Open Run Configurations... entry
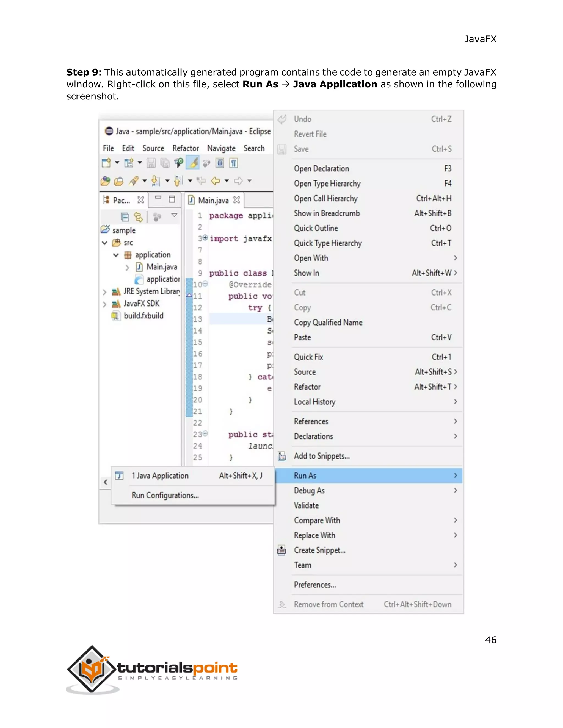 point(193,495)
